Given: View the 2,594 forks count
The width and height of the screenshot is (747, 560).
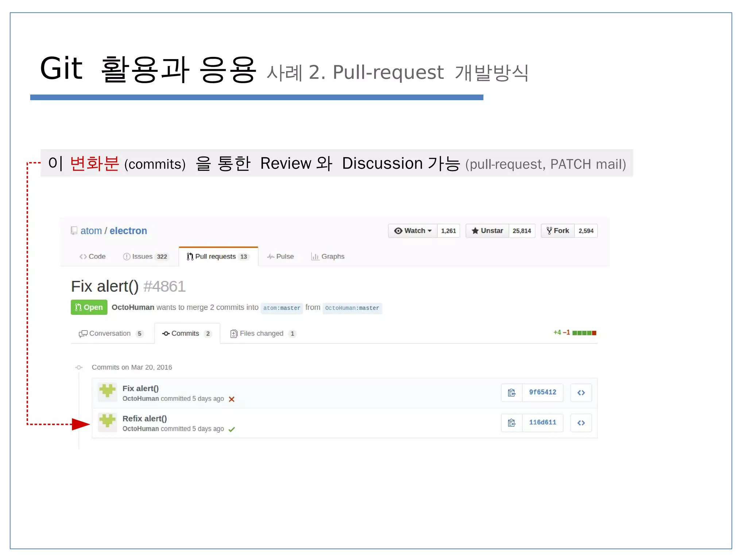Looking at the screenshot, I should tap(586, 231).
